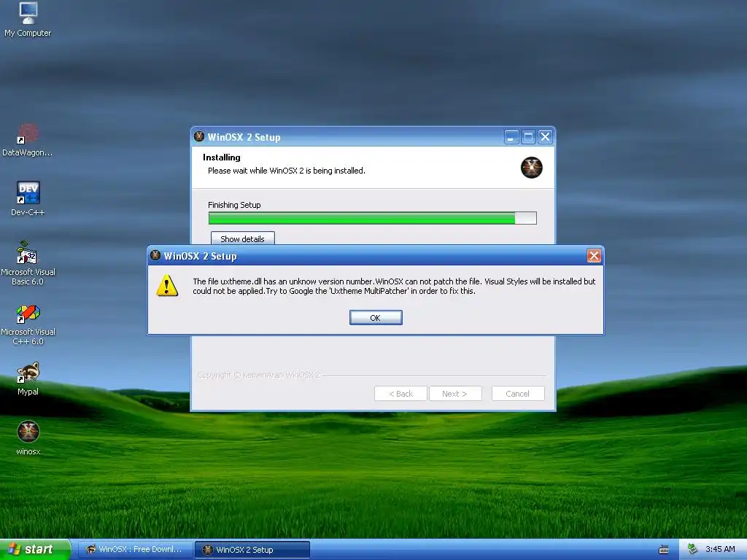Click the 'Finishing Setup' status text
Viewport: 747px width, 560px height.
click(x=234, y=205)
